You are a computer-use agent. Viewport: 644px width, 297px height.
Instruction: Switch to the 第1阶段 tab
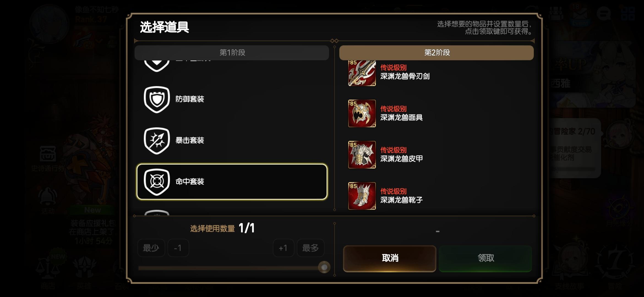point(232,53)
